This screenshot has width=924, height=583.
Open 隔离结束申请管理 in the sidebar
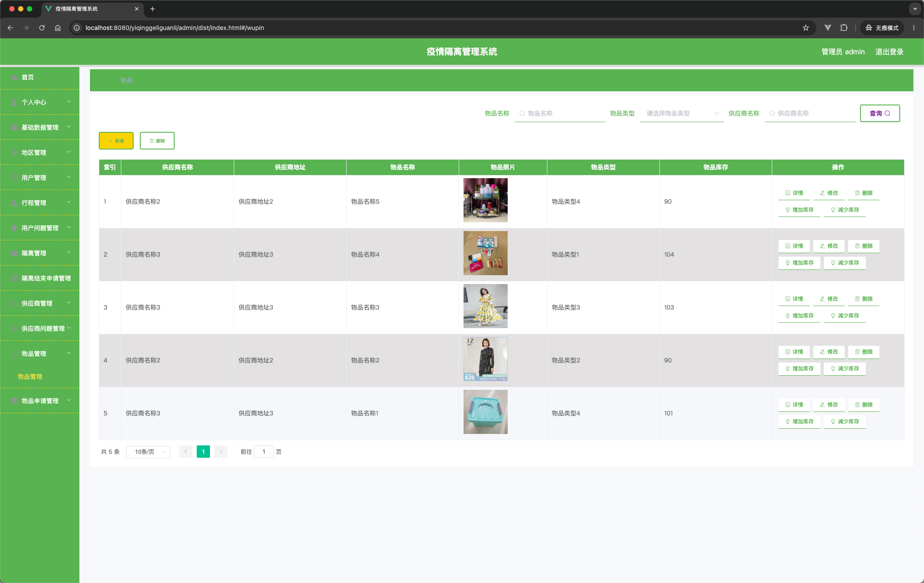tap(40, 278)
